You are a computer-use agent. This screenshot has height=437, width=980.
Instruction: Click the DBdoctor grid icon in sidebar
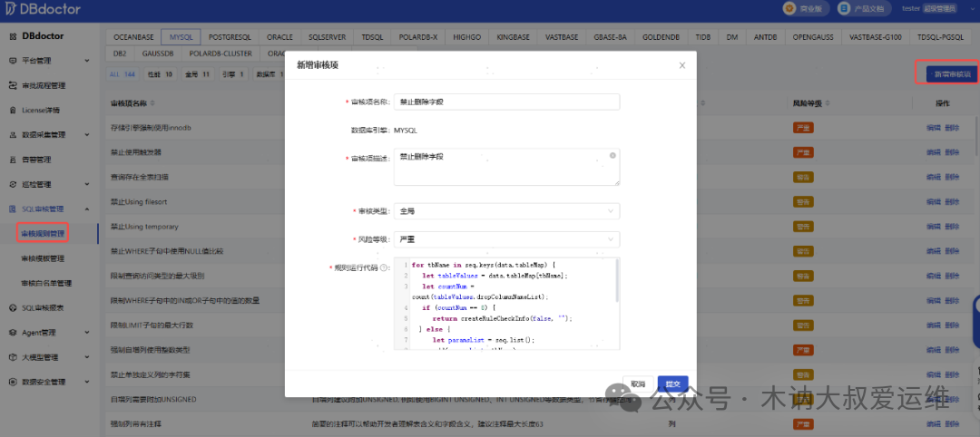(x=13, y=37)
